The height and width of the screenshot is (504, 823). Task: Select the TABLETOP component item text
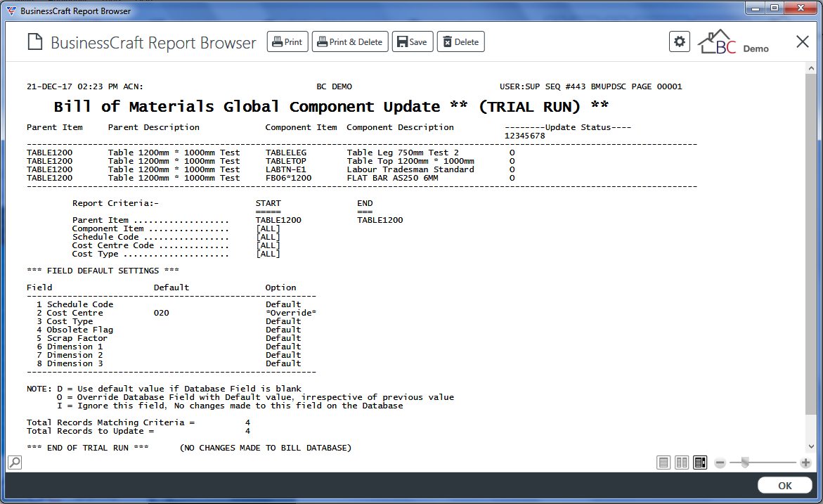[286, 161]
